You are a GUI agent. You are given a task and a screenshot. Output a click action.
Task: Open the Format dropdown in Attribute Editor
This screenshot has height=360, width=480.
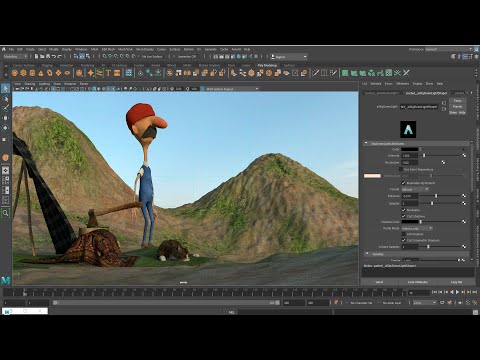(415, 189)
